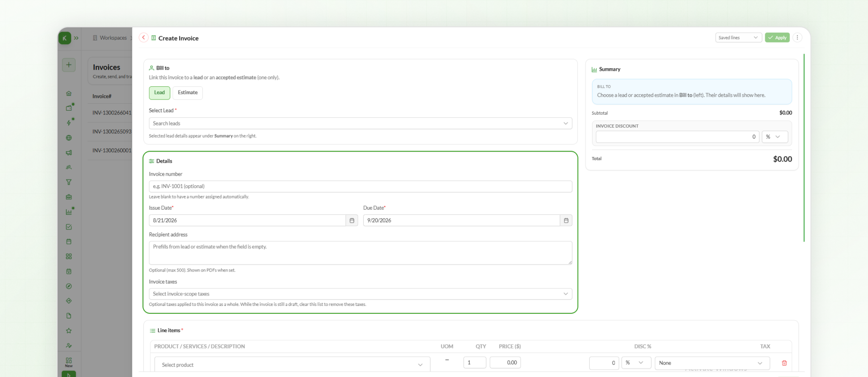Click invoice INV-1300265093 in list

112,132
